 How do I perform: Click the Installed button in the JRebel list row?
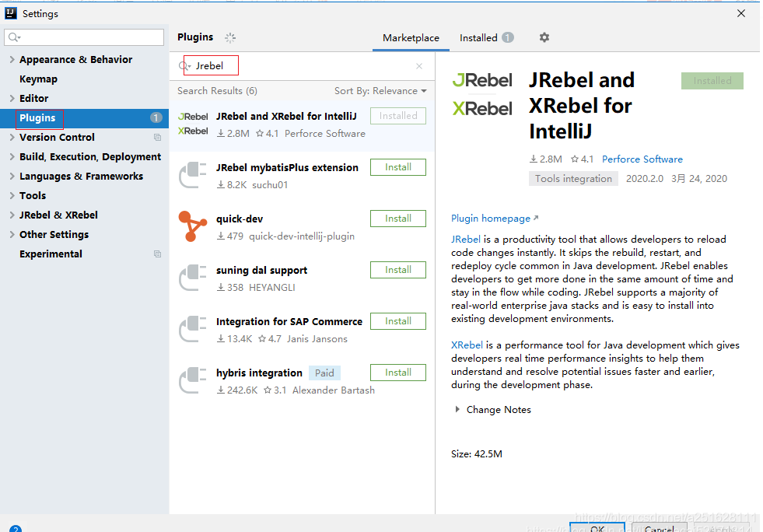click(398, 116)
